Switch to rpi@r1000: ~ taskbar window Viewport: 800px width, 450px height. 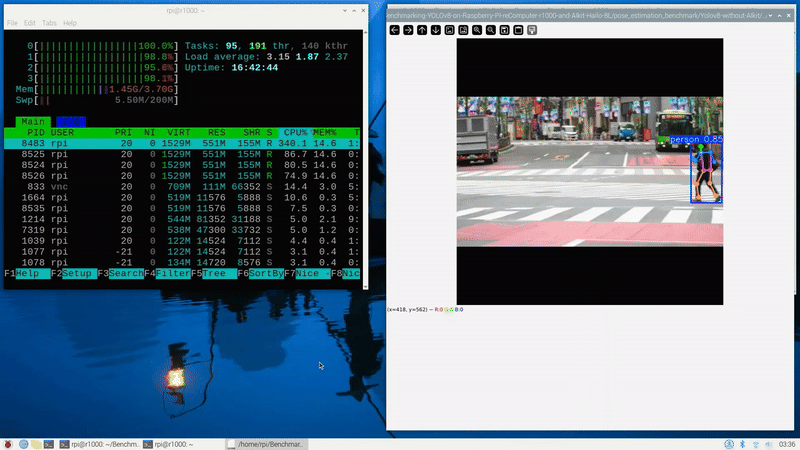coord(168,444)
